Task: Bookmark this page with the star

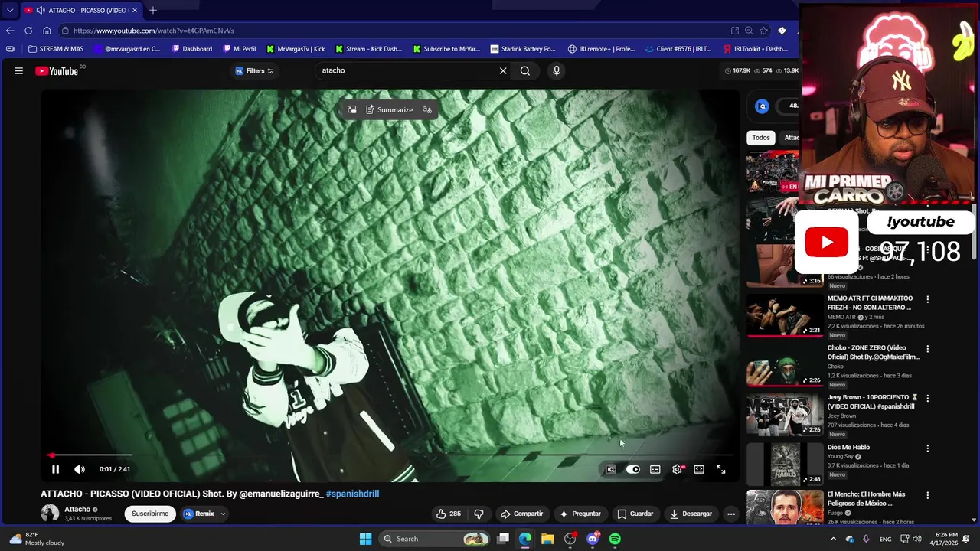Action: 763,31
